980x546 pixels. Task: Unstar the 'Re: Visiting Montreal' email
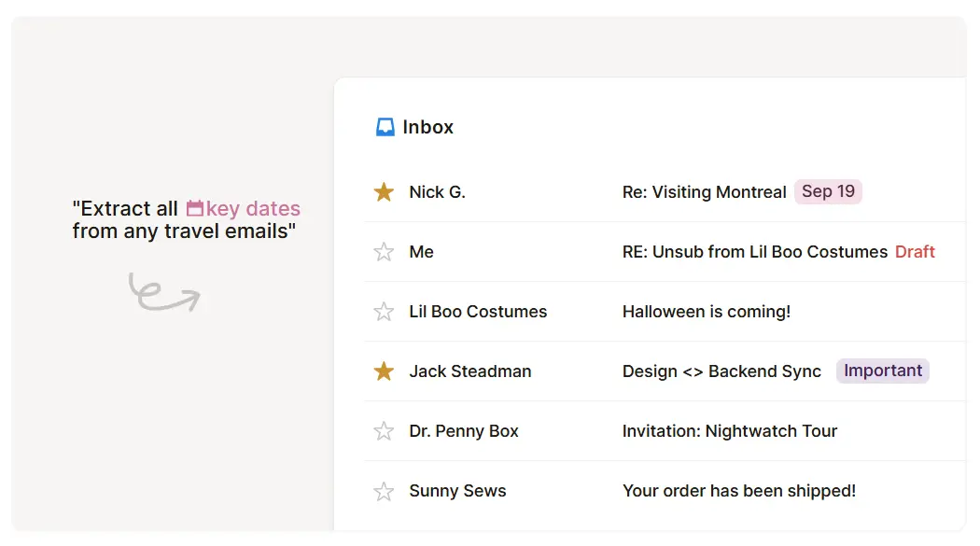(x=384, y=191)
